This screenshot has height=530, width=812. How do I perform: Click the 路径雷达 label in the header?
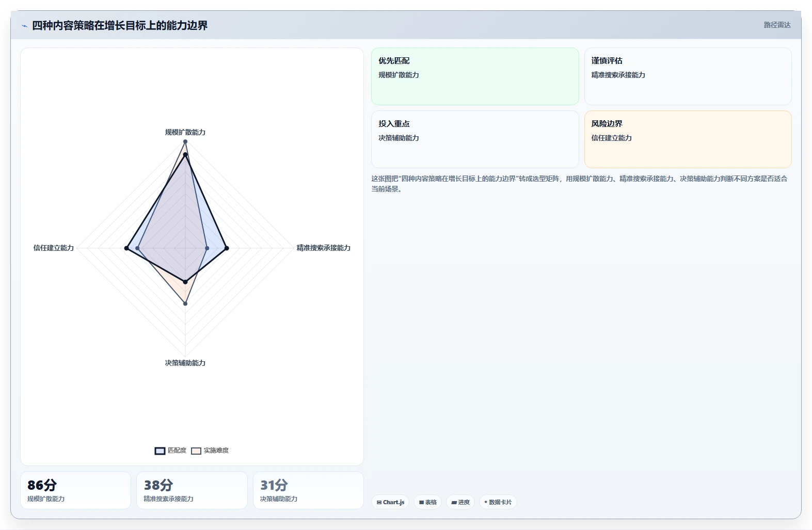click(x=777, y=25)
